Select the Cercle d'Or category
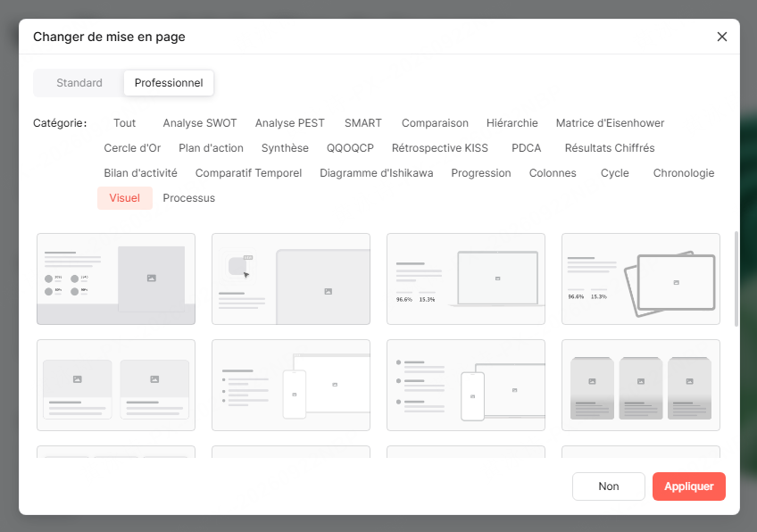 click(x=132, y=148)
